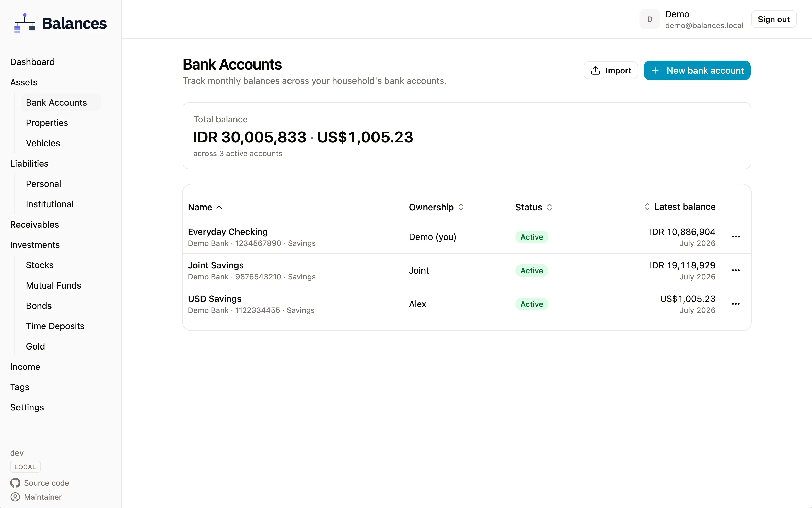Click the Balances app title
812x508 pixels.
point(75,24)
